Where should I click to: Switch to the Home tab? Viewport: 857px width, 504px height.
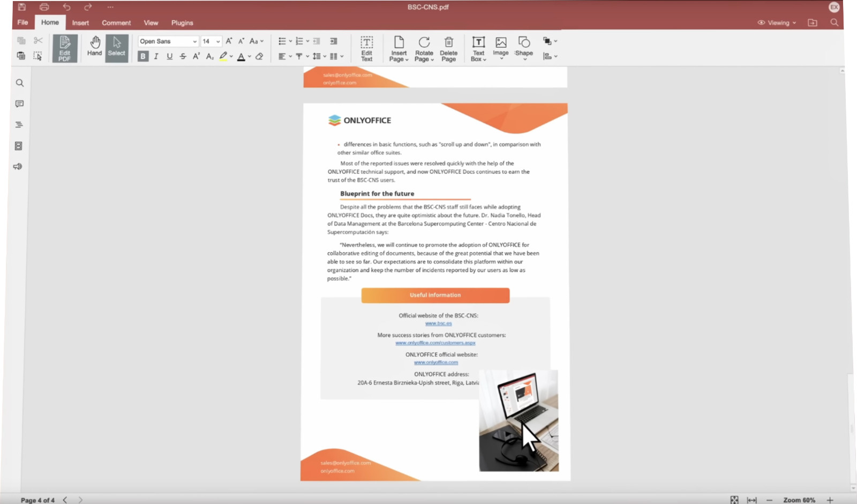click(50, 22)
